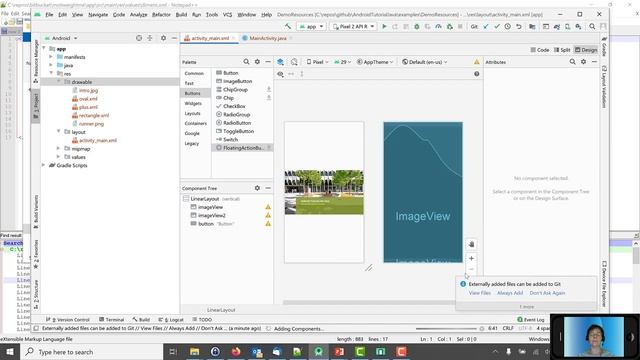This screenshot has height=360, width=640.
Task: Select the MainActivity.java editor tab
Action: tap(267, 38)
